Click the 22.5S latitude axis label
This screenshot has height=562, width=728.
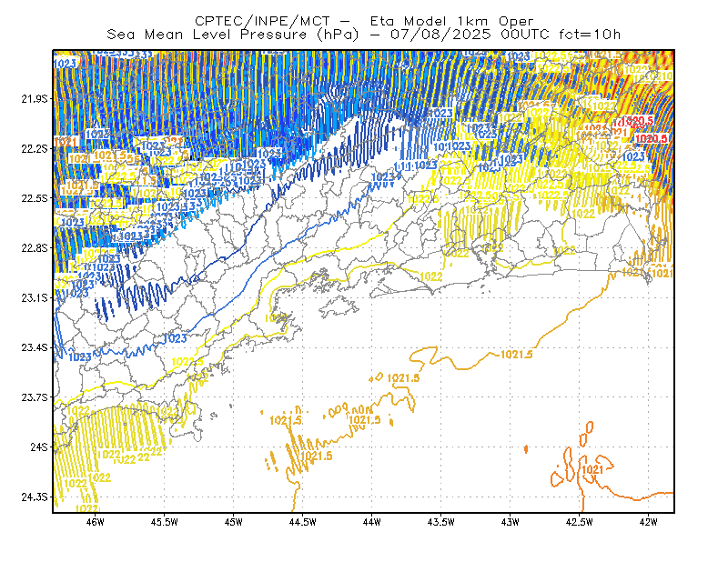point(35,198)
